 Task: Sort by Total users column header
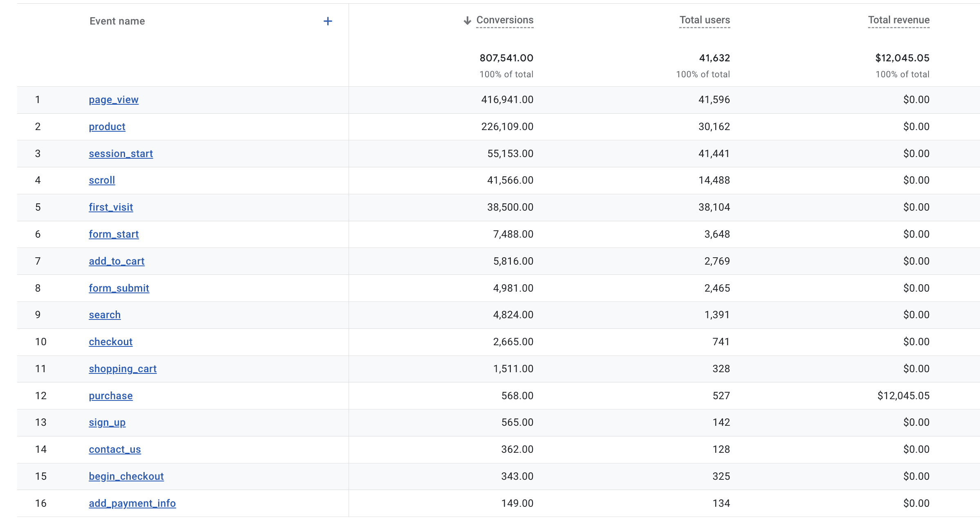point(704,20)
